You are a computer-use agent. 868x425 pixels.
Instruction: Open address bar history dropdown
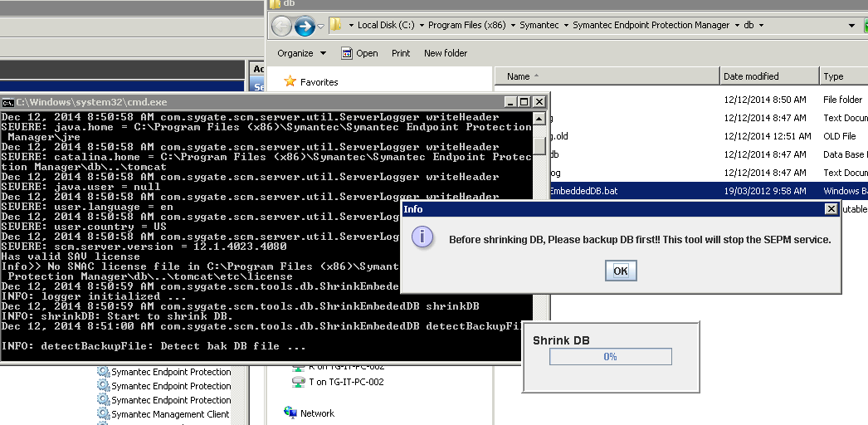click(x=852, y=26)
